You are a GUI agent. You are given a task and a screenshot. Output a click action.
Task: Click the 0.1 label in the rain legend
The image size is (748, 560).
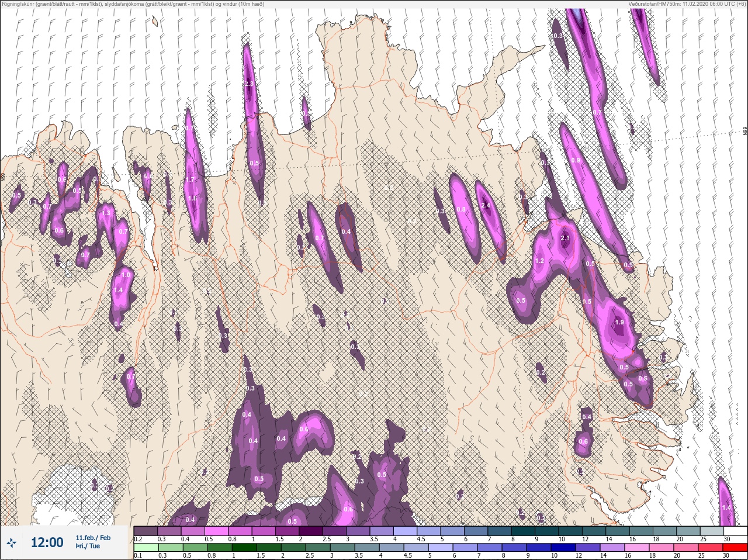tap(138, 556)
